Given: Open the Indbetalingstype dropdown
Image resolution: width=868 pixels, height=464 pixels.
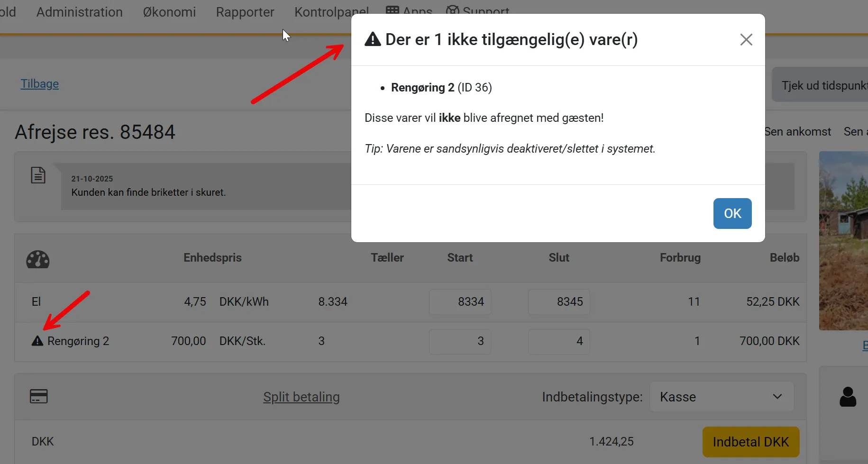Looking at the screenshot, I should point(721,397).
